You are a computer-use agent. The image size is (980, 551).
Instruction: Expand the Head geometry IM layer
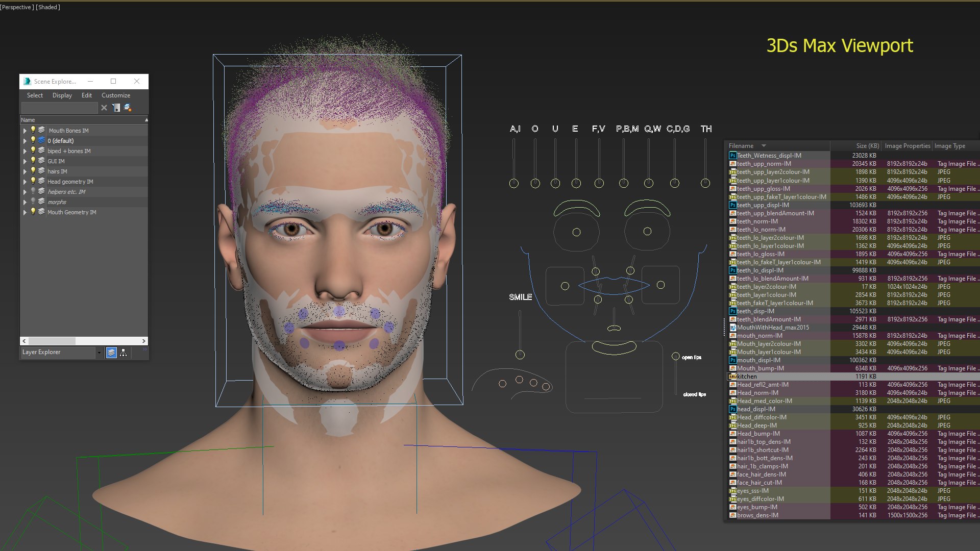point(24,182)
